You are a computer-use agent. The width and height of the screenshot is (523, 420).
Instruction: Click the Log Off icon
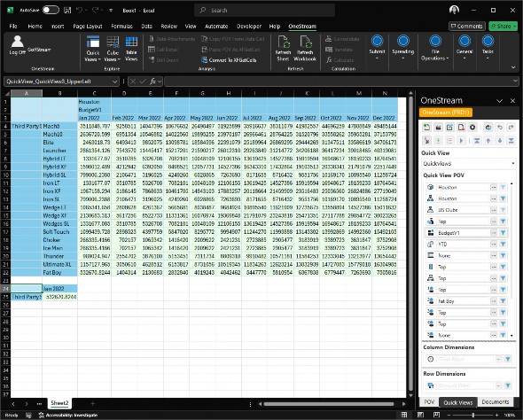click(x=17, y=42)
